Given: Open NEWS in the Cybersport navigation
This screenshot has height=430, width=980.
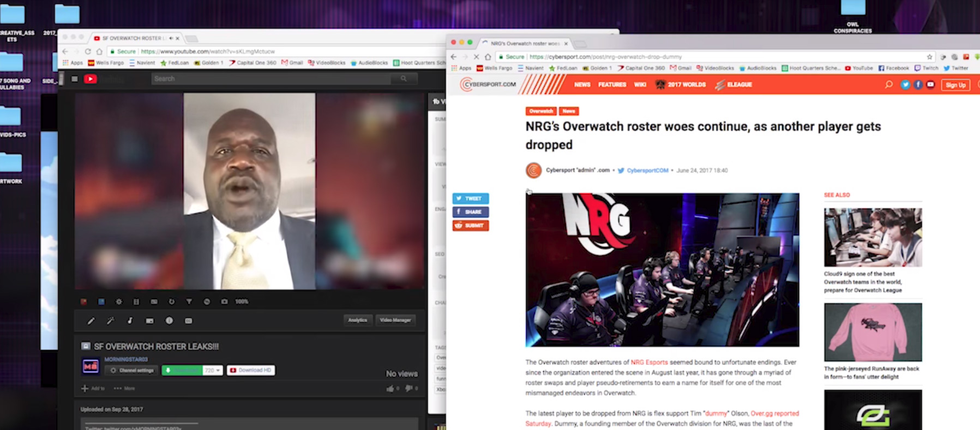Looking at the screenshot, I should [x=582, y=84].
